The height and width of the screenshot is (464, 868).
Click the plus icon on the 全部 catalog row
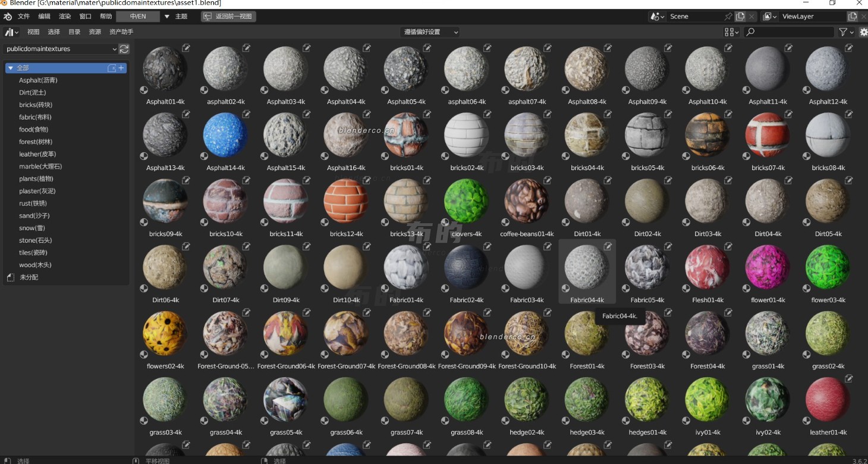[x=121, y=68]
